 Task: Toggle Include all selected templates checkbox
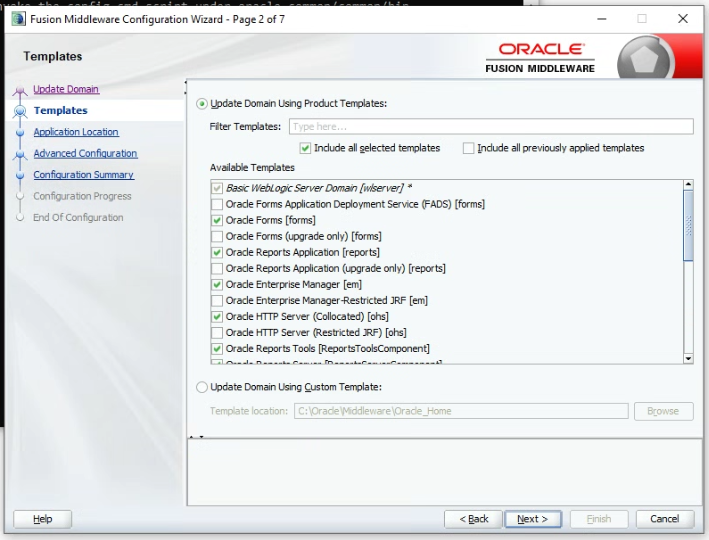point(305,148)
